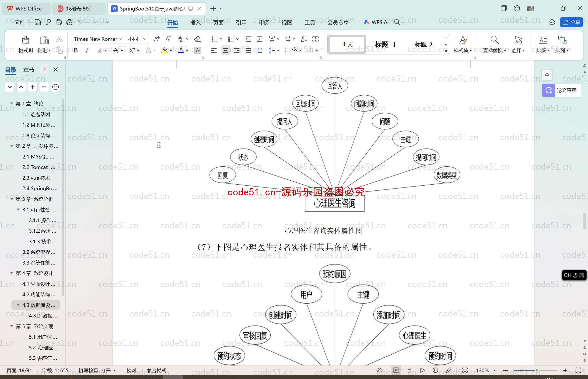Open the zoom percentage 130% dropdown
Image resolution: width=588 pixels, height=379 pixels.
(494, 370)
